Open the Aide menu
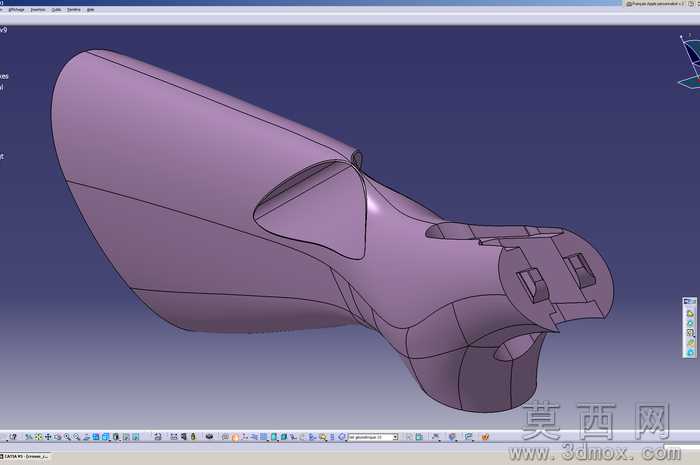The image size is (700, 465). [x=91, y=9]
